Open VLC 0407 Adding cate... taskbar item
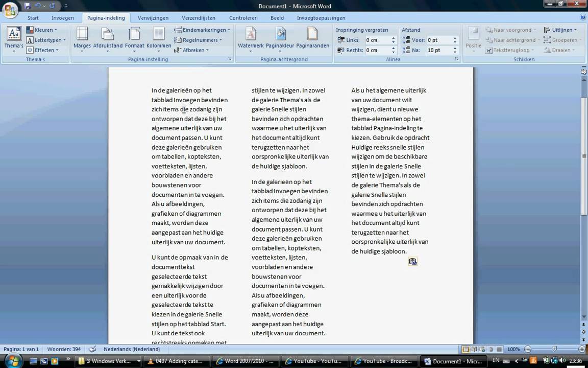Image resolution: width=588 pixels, height=368 pixels. pos(178,361)
